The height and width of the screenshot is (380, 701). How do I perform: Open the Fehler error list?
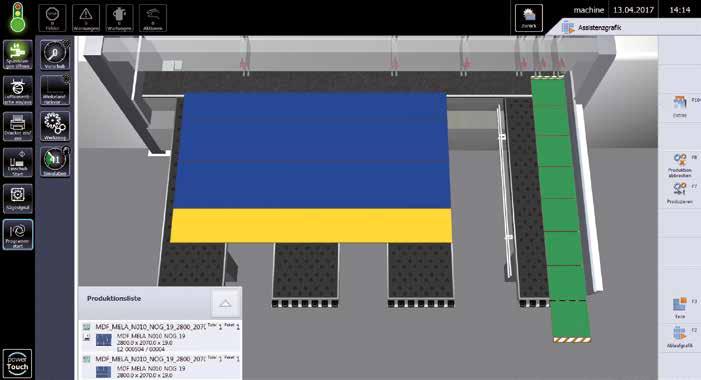point(52,18)
